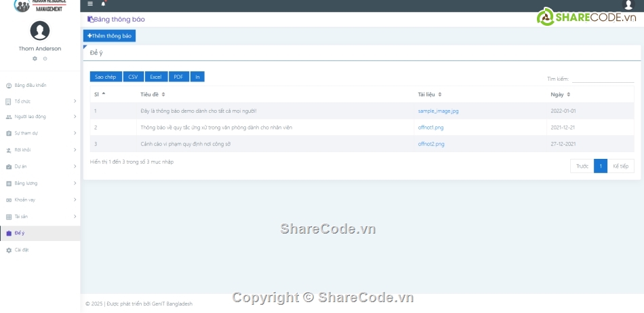644x313 pixels.
Task: Open Bảng điều khiển menu item
Action: (40, 86)
